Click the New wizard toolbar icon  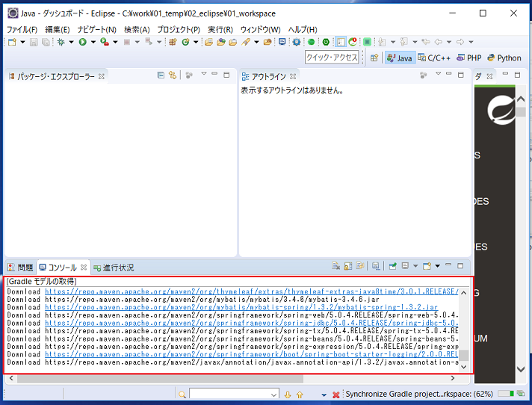pyautogui.click(x=12, y=42)
